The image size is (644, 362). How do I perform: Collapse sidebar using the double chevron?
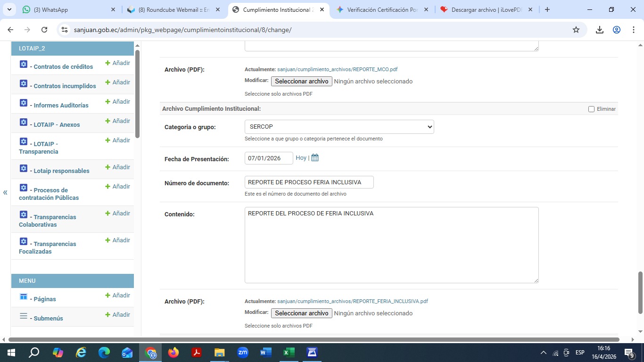(5, 192)
